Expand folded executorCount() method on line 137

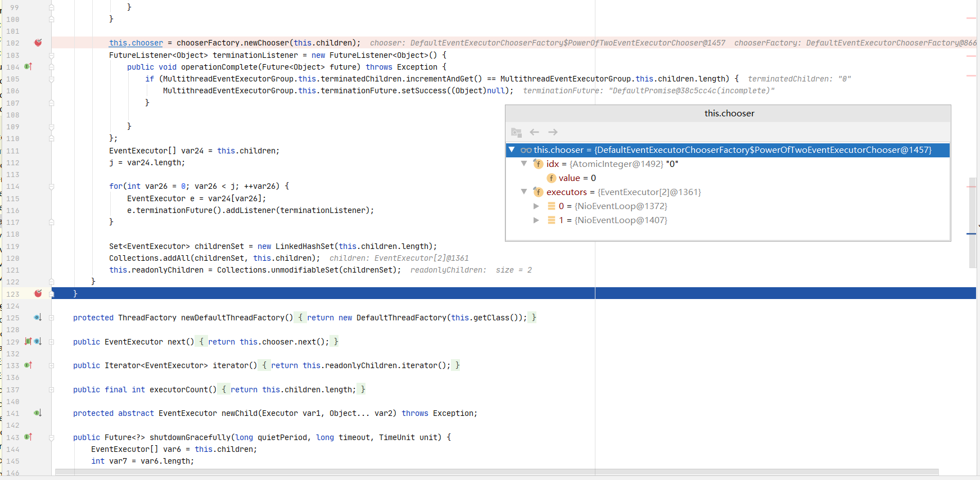tap(51, 390)
